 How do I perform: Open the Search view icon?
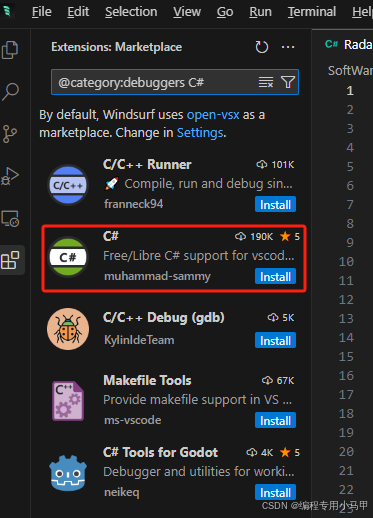click(x=10, y=91)
